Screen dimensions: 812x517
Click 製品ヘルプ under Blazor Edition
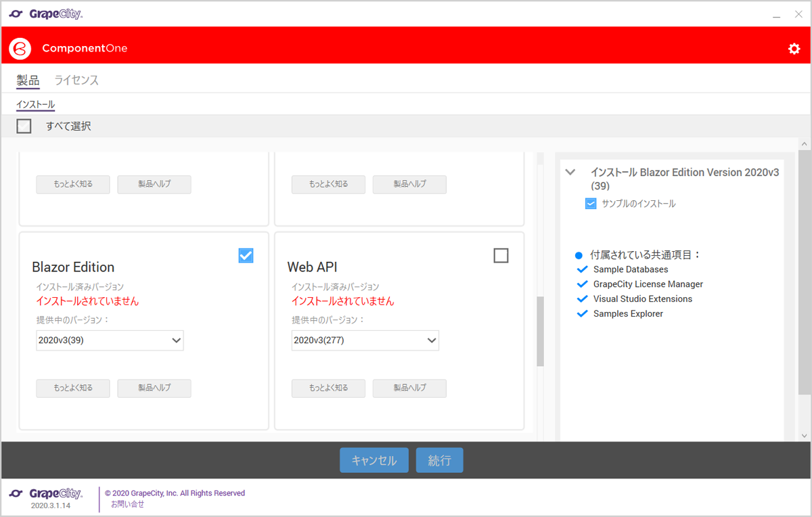pyautogui.click(x=154, y=388)
